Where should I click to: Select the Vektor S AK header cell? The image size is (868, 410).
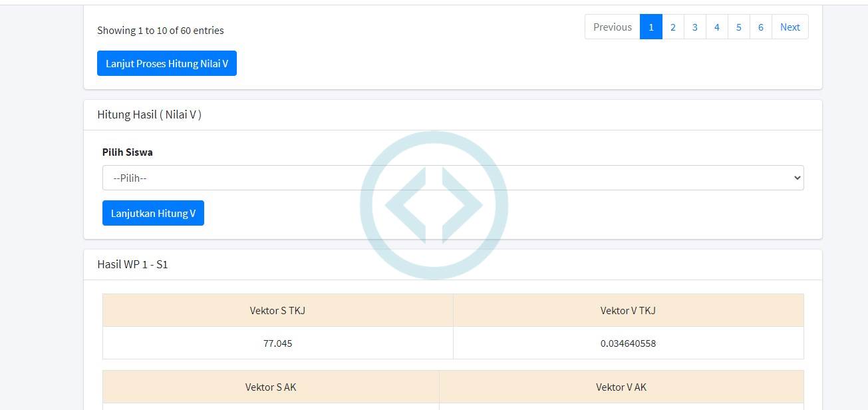click(271, 387)
